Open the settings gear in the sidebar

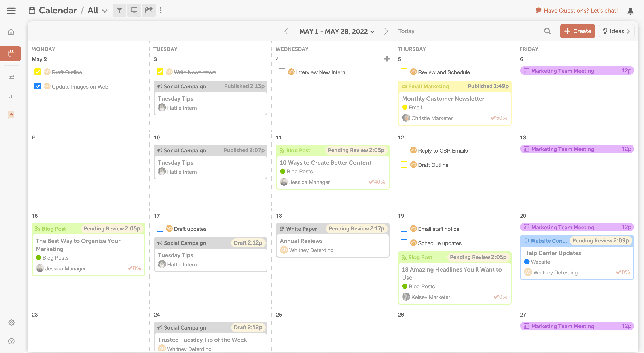pyautogui.click(x=11, y=322)
